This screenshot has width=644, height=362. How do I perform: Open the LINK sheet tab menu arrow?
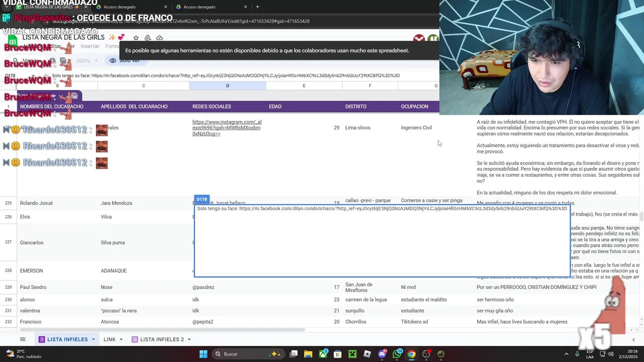click(121, 340)
